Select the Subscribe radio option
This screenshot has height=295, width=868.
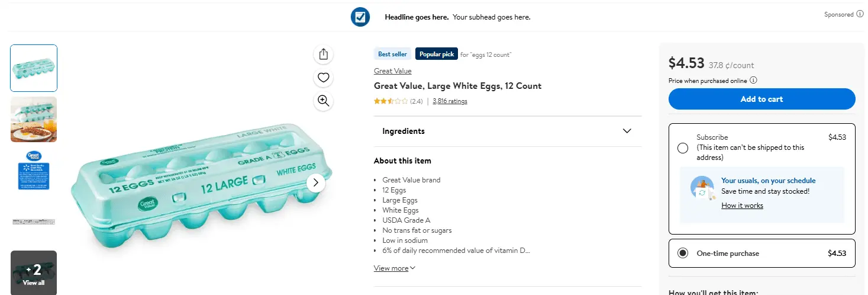pyautogui.click(x=683, y=148)
